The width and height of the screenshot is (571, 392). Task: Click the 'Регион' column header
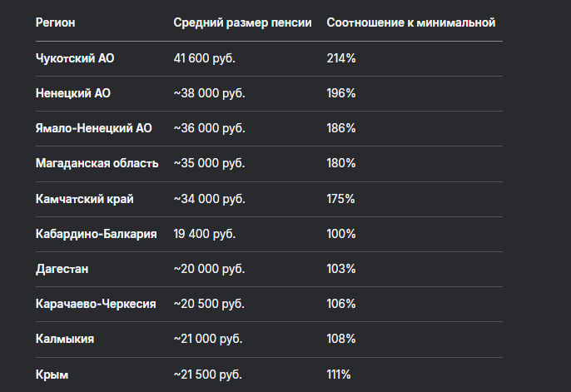(x=55, y=22)
